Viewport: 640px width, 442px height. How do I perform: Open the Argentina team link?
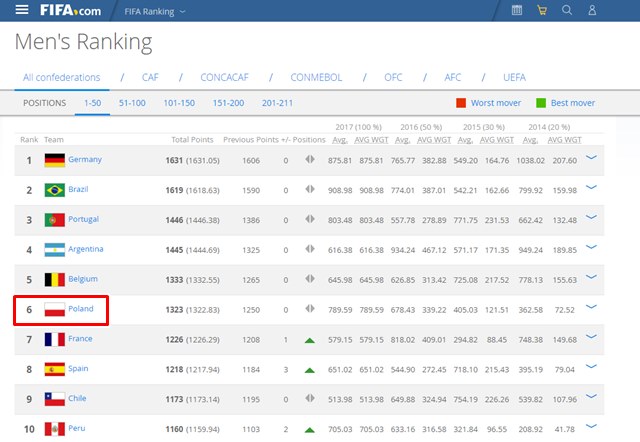click(86, 249)
